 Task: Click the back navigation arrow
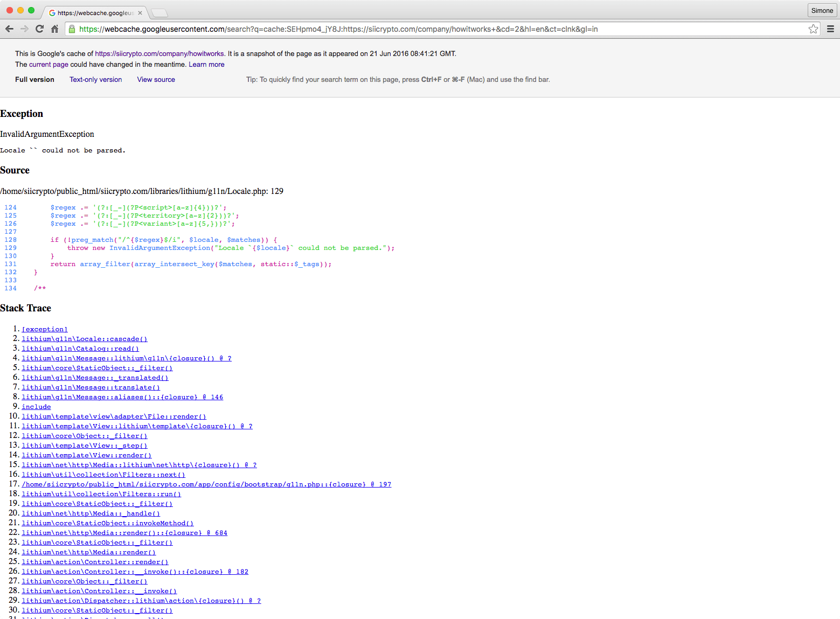(x=9, y=29)
